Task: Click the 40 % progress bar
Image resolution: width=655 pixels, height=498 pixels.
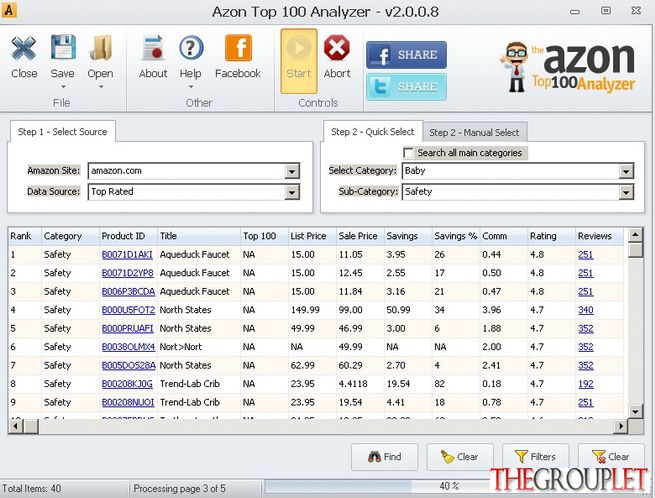Action: pos(378,487)
